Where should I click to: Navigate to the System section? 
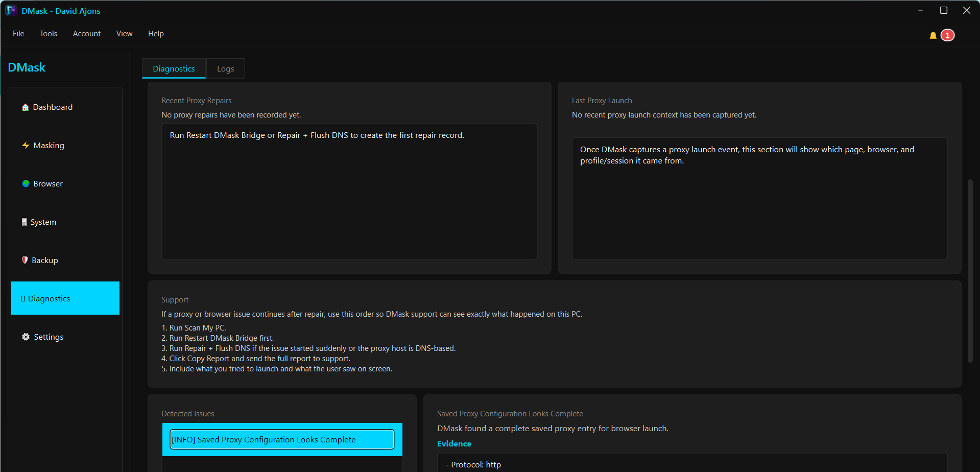(65, 222)
